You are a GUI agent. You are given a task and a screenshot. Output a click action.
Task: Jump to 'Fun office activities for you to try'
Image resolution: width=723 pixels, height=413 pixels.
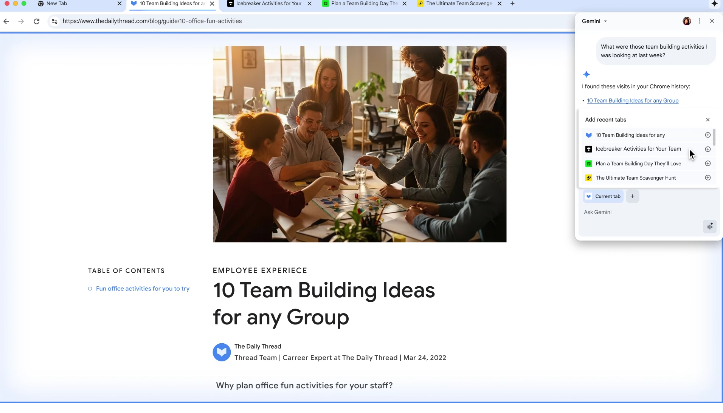click(x=142, y=288)
